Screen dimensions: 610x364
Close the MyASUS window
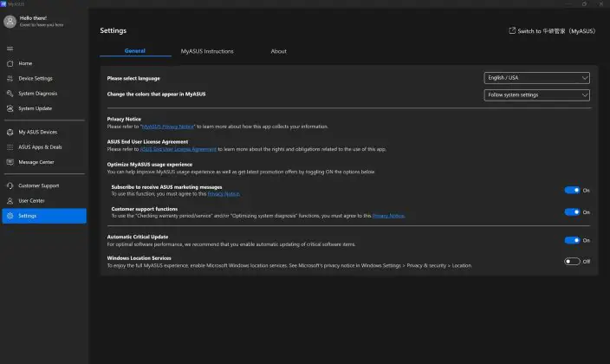point(600,3)
